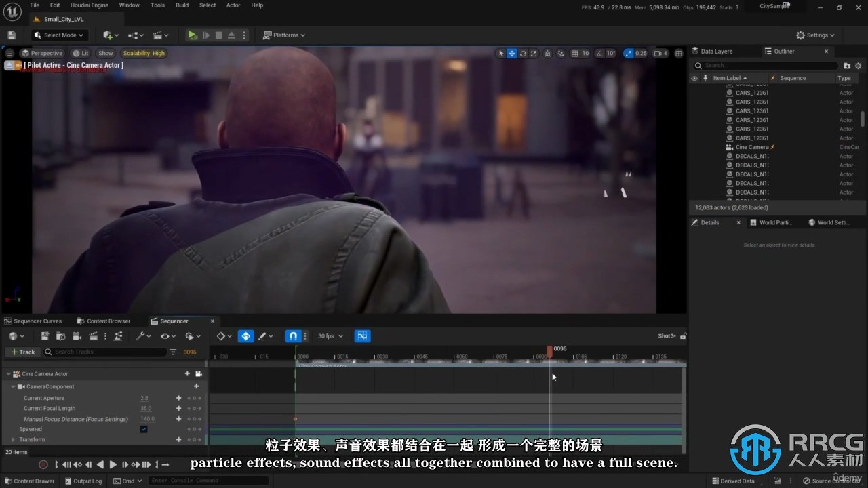Open the Sequencer view options eye dropdown

click(x=168, y=336)
